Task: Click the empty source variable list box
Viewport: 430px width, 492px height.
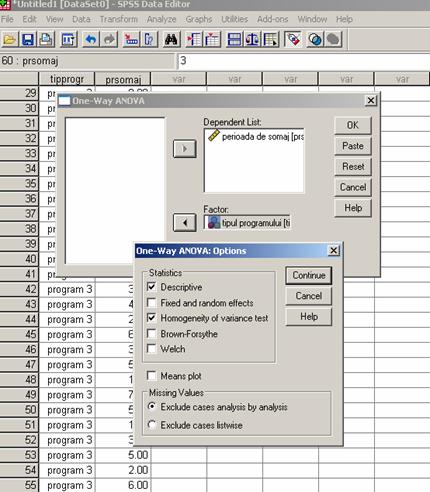Action: point(115,191)
